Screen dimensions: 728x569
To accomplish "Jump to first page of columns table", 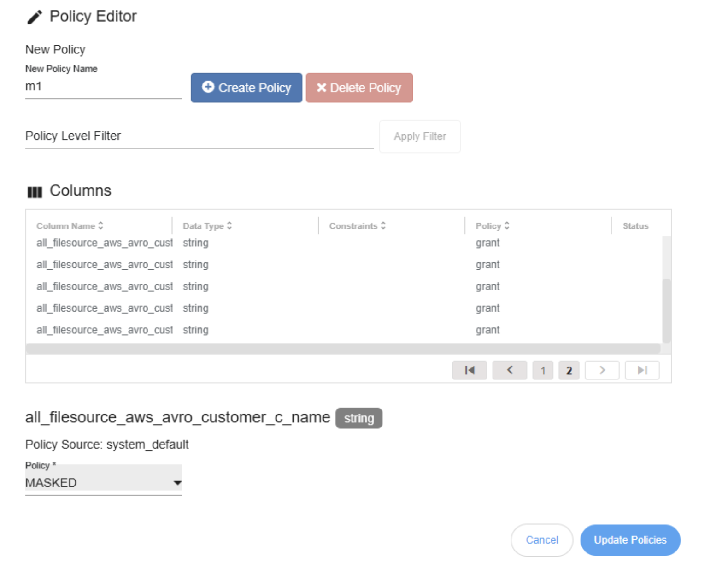I will pos(469,370).
